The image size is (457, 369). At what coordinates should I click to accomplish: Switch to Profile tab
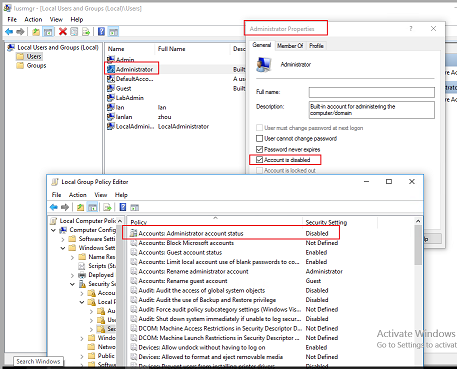(316, 46)
